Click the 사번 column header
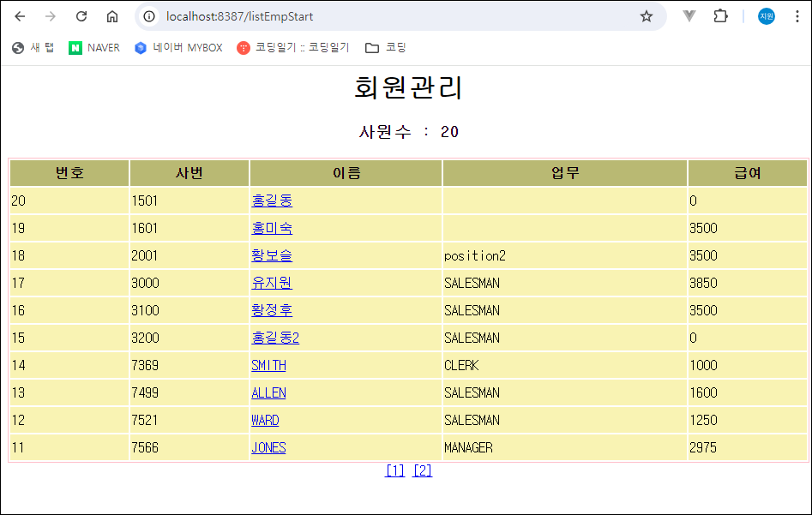This screenshot has height=515, width=812. [x=189, y=173]
